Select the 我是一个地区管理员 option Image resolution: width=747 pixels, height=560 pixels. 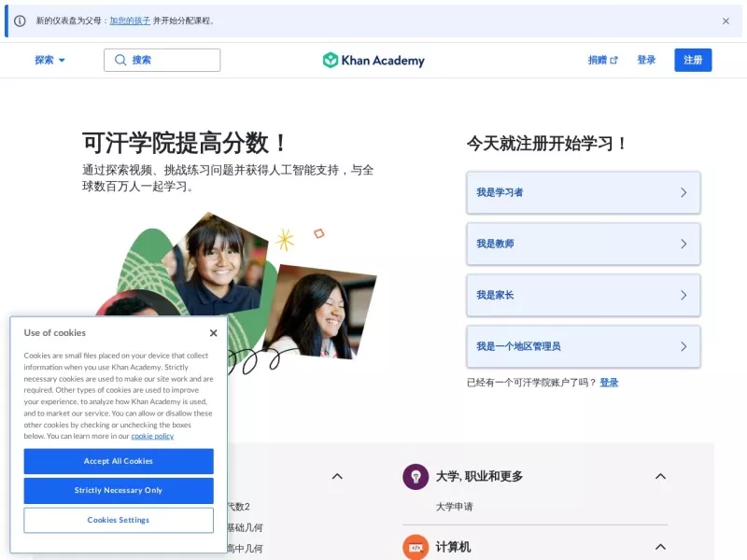[x=583, y=346]
